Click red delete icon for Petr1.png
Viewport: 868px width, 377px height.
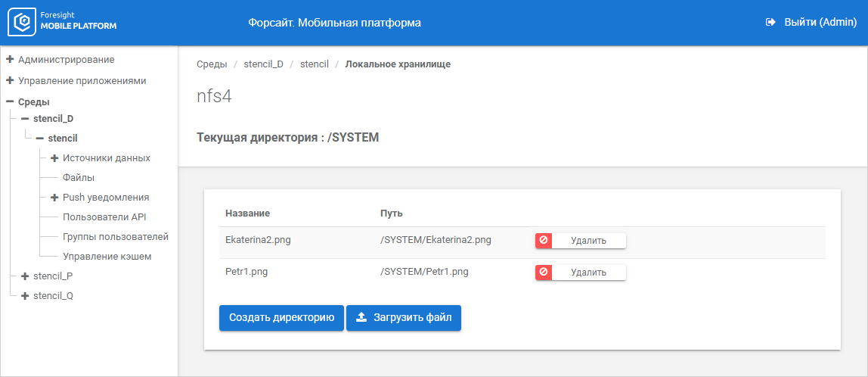(544, 272)
